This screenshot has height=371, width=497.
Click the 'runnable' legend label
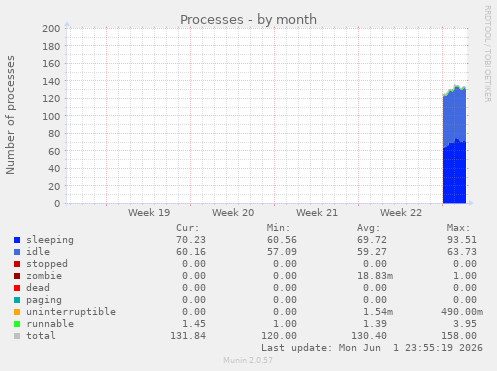pos(50,324)
